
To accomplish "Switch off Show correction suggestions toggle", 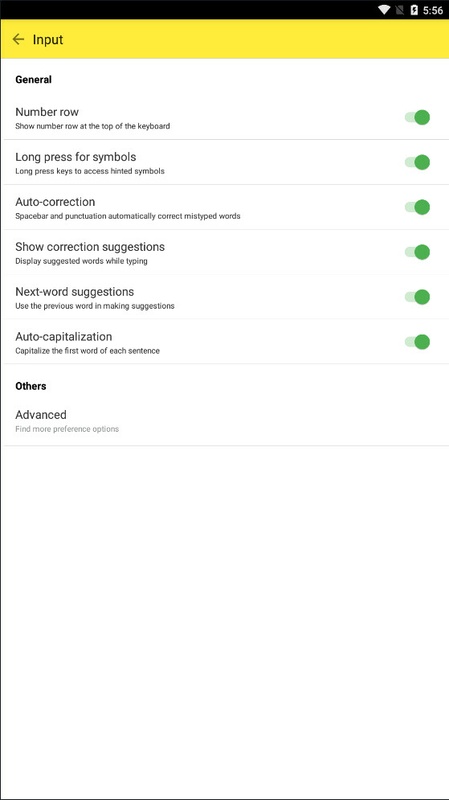I will (x=417, y=252).
